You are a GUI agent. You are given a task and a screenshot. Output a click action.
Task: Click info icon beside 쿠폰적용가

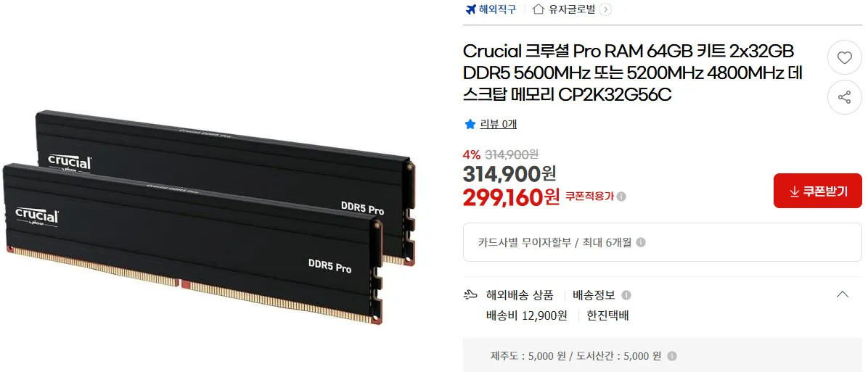pyautogui.click(x=622, y=197)
